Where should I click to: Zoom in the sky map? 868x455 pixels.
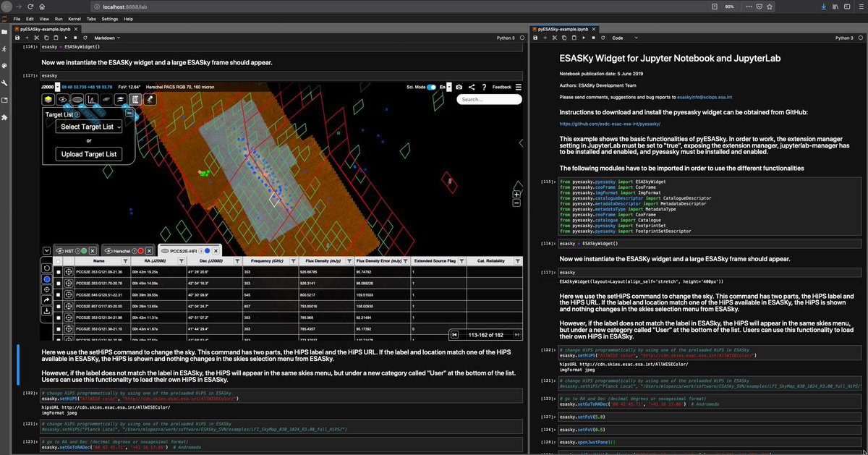516,194
